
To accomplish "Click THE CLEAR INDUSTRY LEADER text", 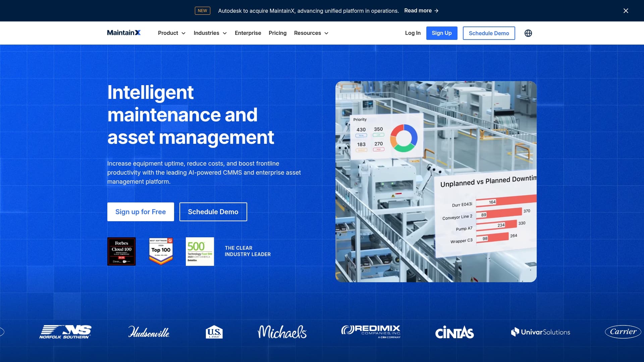I will [248, 251].
